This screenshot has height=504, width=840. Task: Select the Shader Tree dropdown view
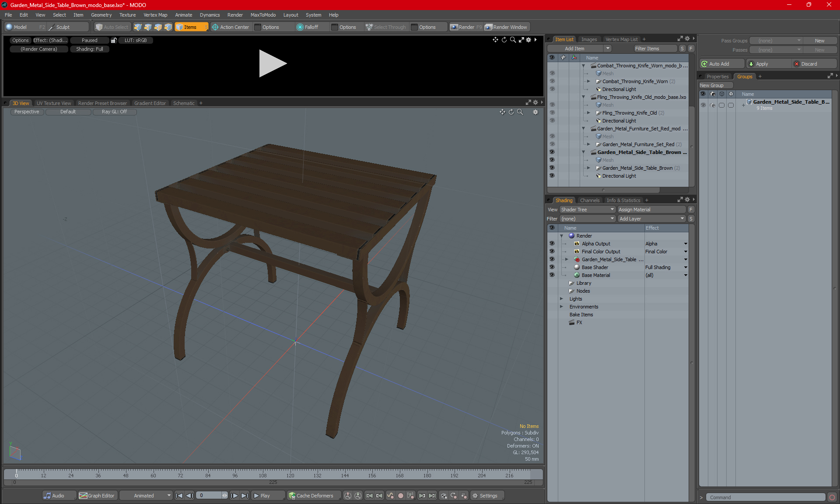tap(586, 209)
